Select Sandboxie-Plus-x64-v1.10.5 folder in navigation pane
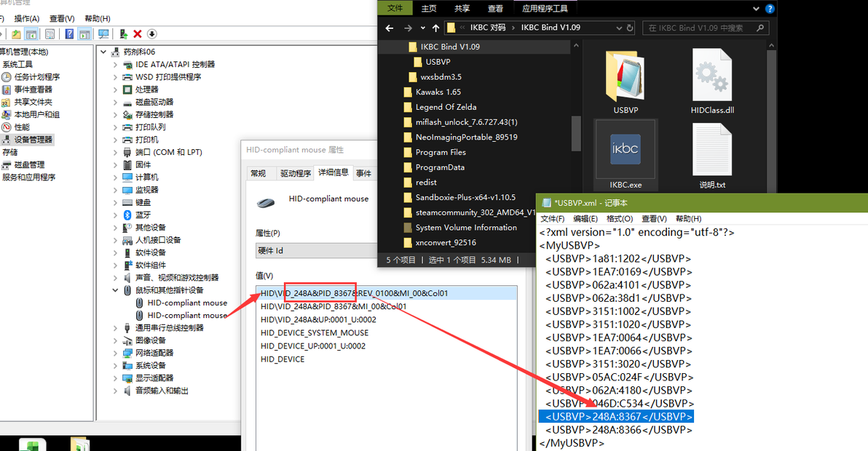The width and height of the screenshot is (868, 451). (465, 197)
